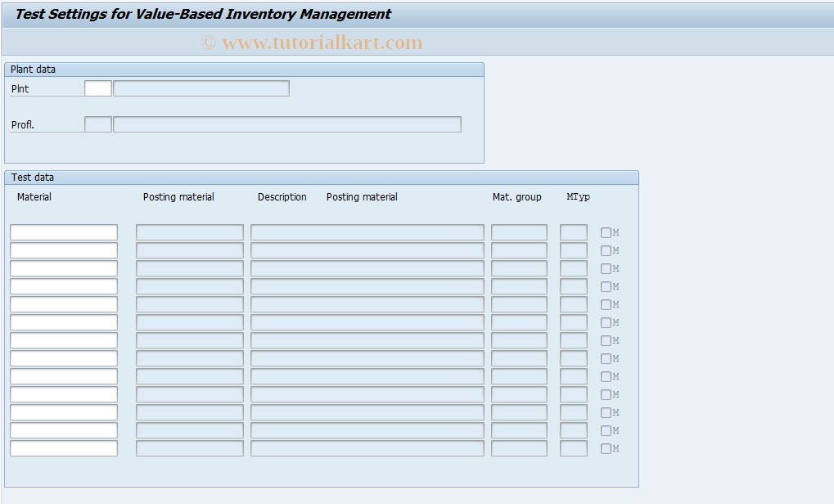Click the first Description field
Viewport: 834px width, 504px height.
(367, 232)
